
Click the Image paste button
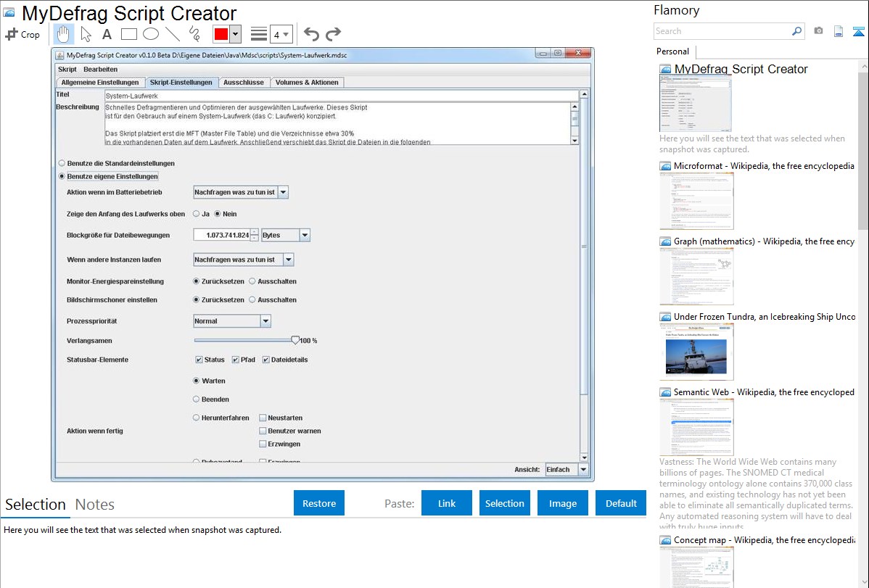coord(562,503)
